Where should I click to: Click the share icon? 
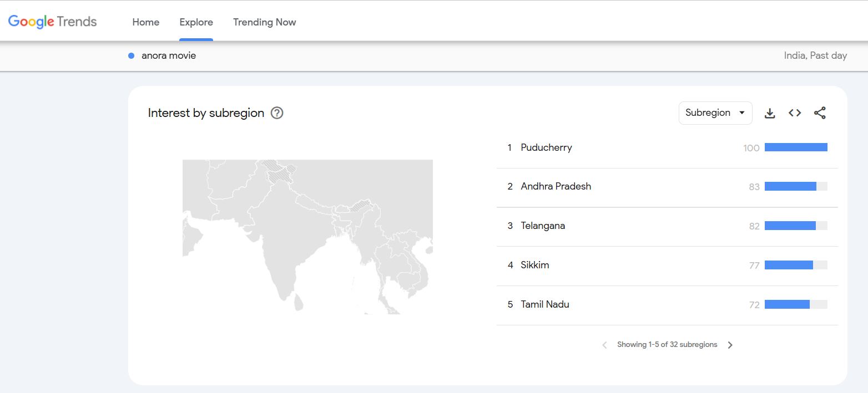[819, 113]
